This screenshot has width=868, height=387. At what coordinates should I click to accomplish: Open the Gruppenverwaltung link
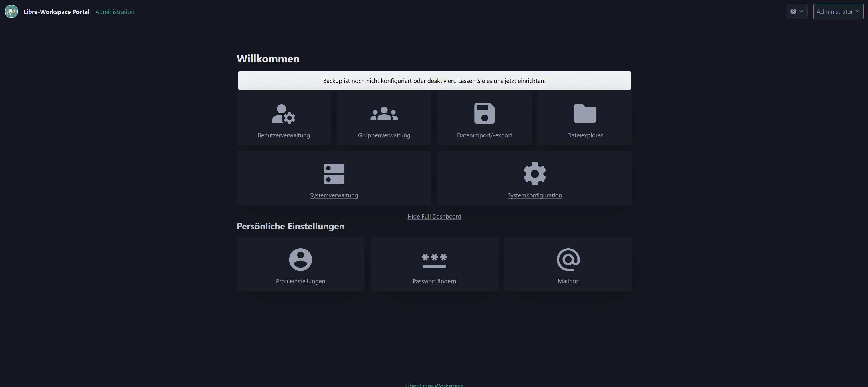point(384,135)
